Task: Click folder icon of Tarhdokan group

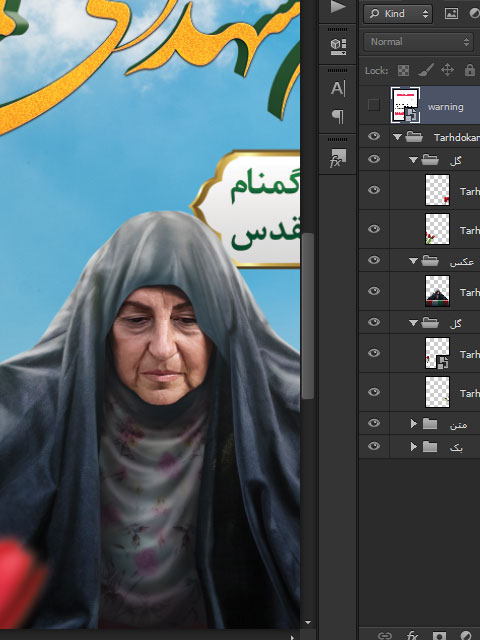Action: click(x=414, y=137)
